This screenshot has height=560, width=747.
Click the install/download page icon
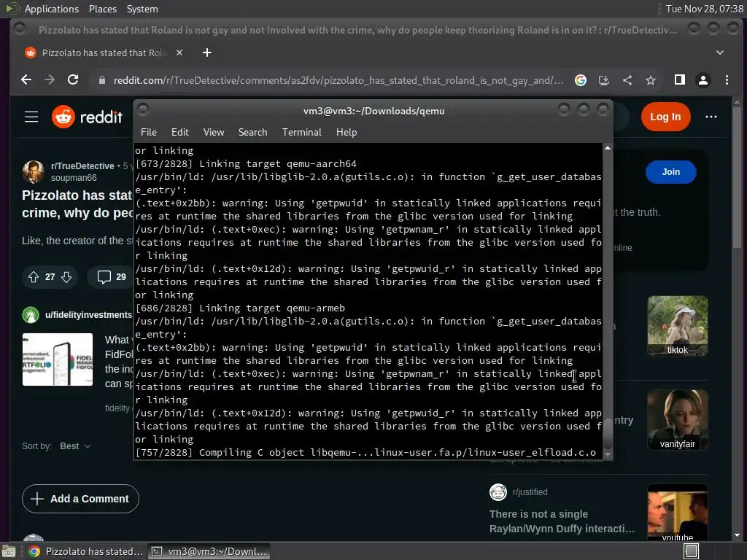pos(603,80)
